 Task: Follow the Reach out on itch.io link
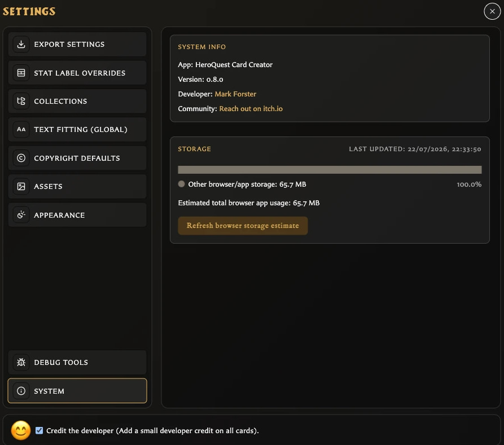[251, 109]
